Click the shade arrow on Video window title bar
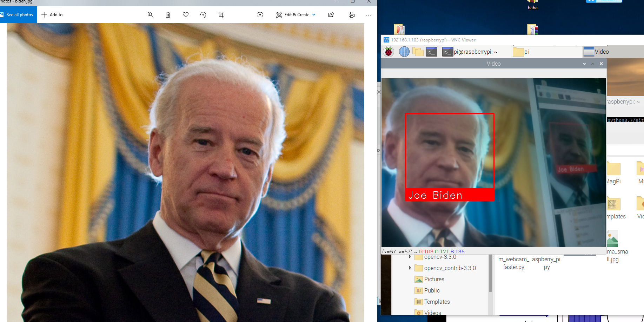Image resolution: width=644 pixels, height=322 pixels. coord(584,64)
